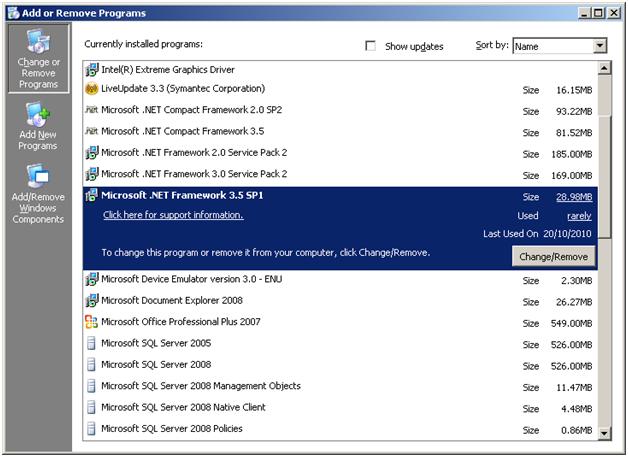The height and width of the screenshot is (457, 628).
Task: Click the .NET Framework 3.0 Service Pack 2 icon
Action: click(x=91, y=174)
